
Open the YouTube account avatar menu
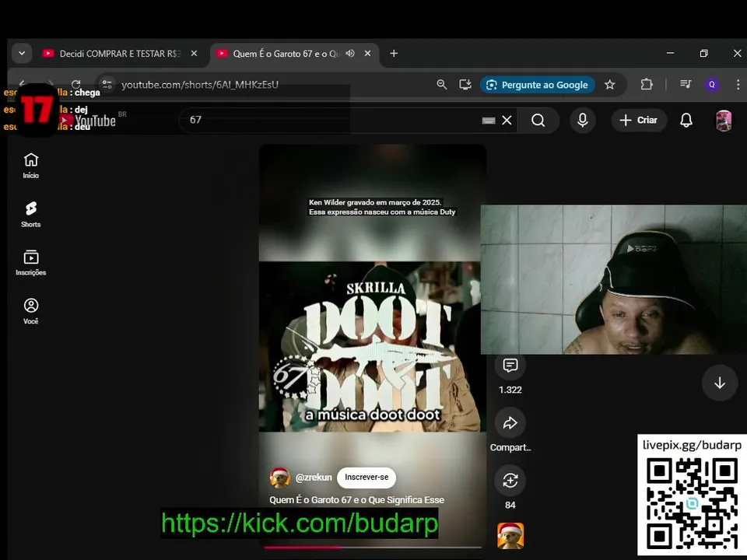724,121
